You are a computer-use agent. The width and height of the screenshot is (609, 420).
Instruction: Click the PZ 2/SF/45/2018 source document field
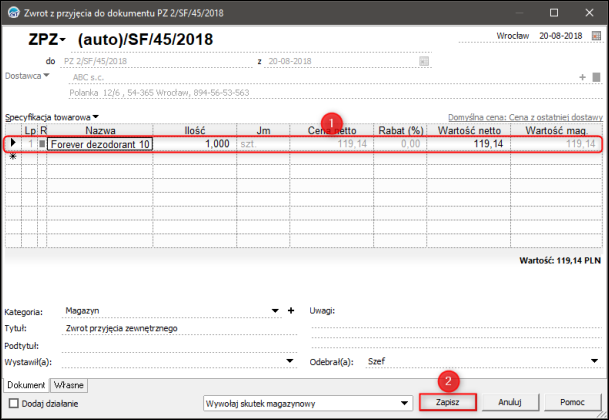coord(156,61)
